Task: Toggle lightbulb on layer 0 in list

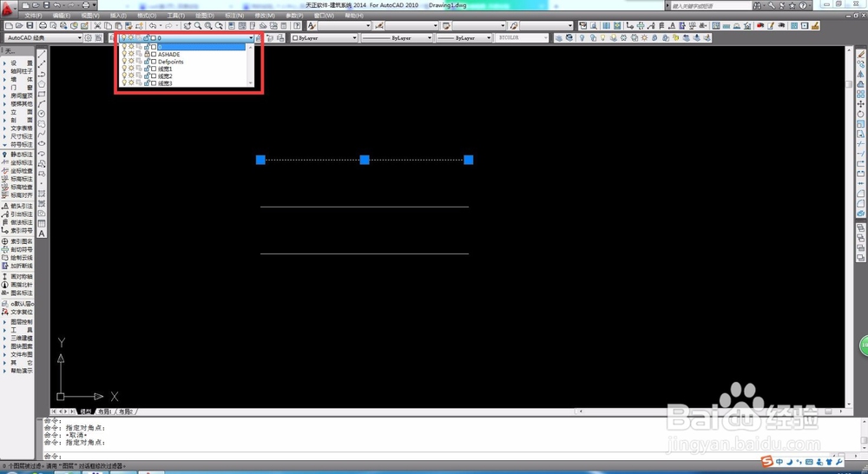Action: click(124, 47)
